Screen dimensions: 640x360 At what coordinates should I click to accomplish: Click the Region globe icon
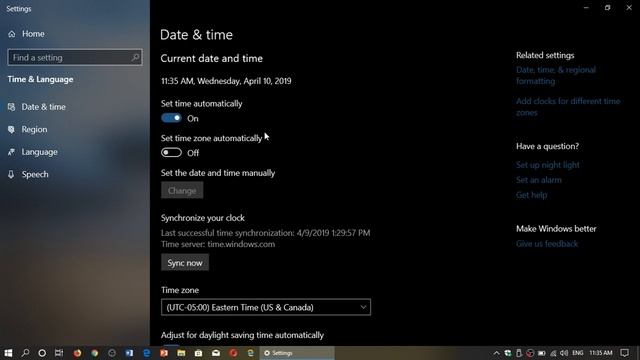(11, 129)
